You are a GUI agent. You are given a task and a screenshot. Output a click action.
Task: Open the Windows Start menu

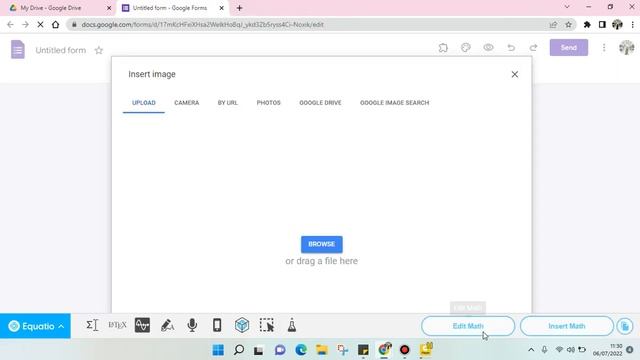(x=218, y=350)
